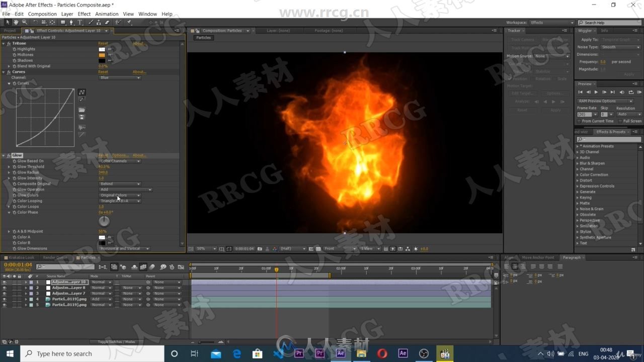644x362 pixels.
Task: Open Glow Colors dropdown
Action: tap(120, 195)
